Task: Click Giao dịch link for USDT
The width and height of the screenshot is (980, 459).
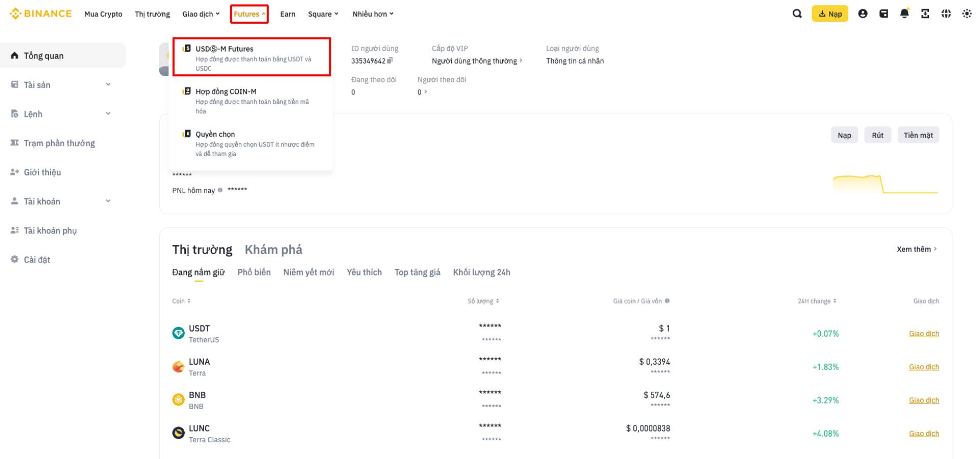Action: [x=924, y=334]
